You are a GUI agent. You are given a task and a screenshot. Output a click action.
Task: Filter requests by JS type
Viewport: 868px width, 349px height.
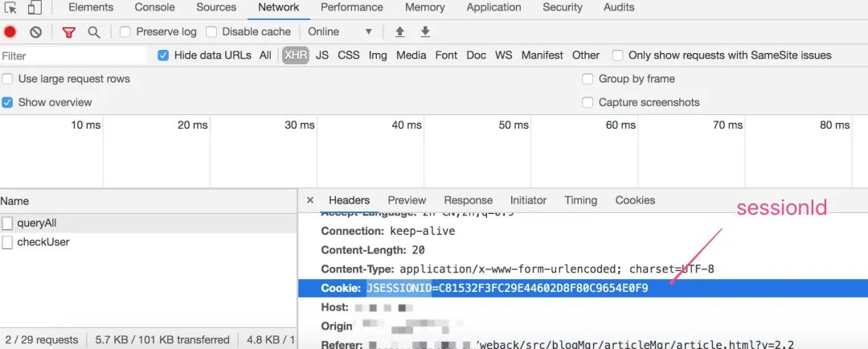[x=322, y=55]
